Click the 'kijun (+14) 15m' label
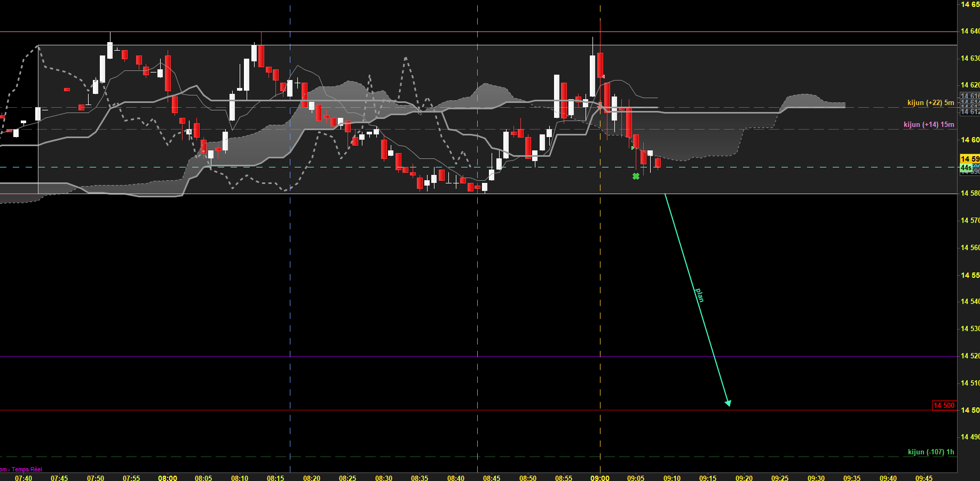This screenshot has height=481, width=980. click(x=929, y=124)
